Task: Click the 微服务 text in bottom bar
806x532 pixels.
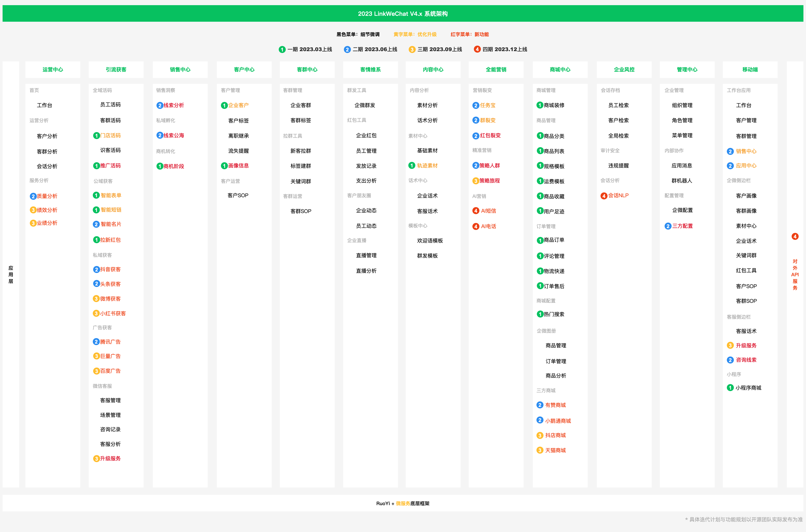Action: tap(403, 503)
